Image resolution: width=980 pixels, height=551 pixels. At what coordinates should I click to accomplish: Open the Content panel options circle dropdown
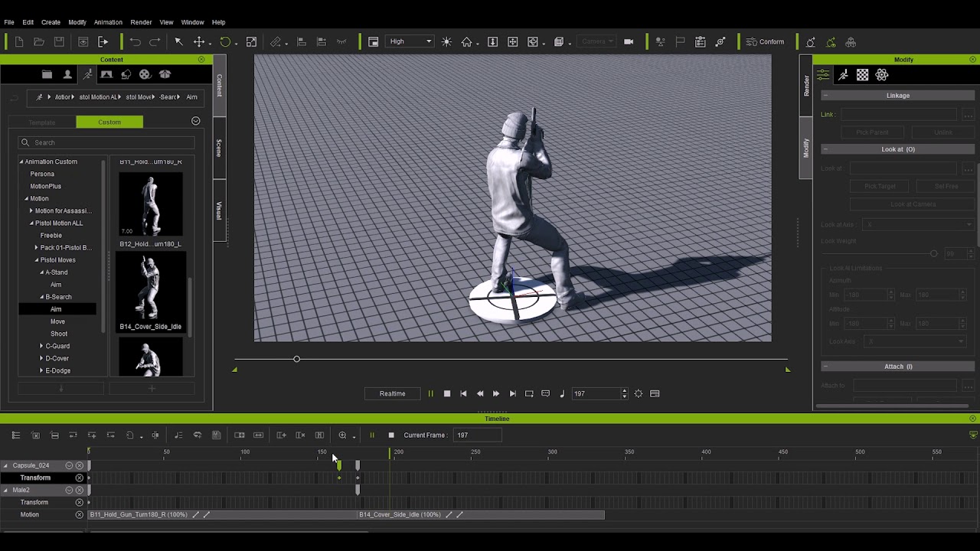click(x=195, y=122)
